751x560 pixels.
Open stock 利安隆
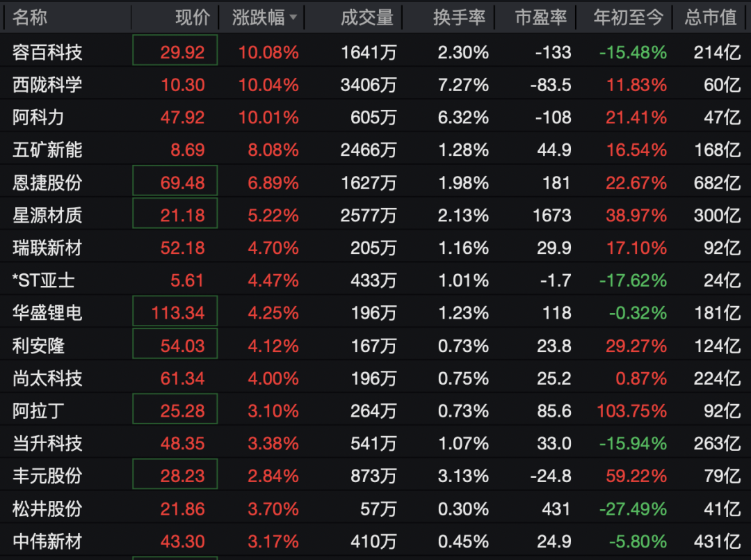[x=38, y=345]
